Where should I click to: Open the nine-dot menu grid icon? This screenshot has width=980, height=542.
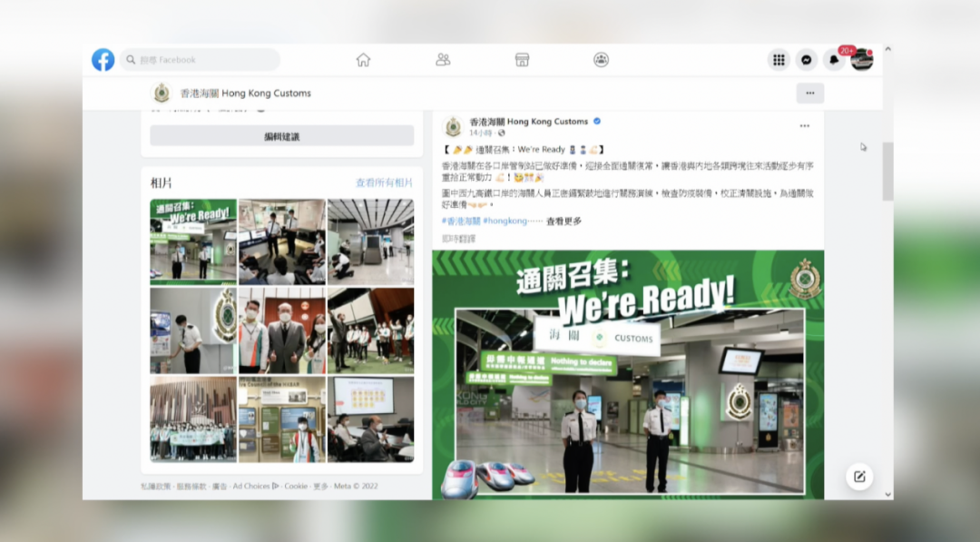point(779,60)
